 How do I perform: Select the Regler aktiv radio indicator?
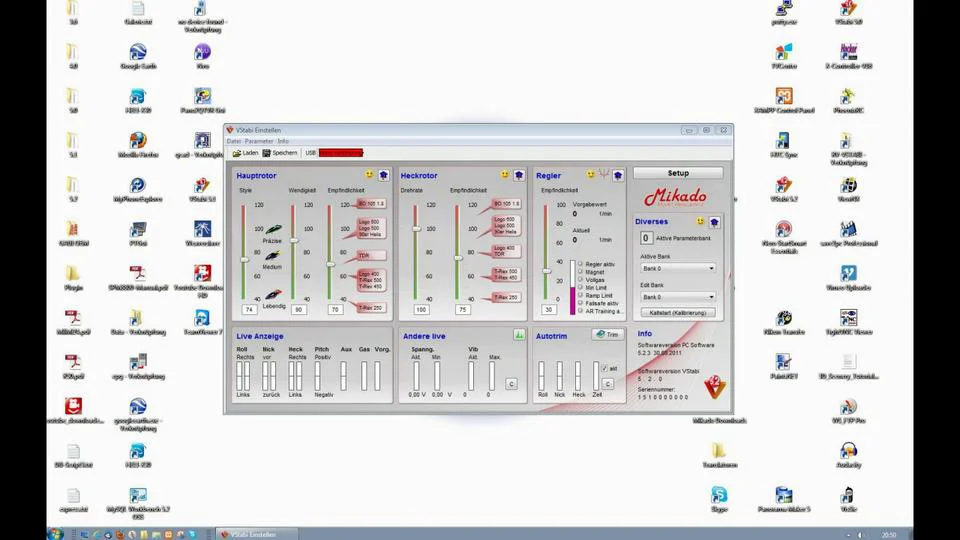click(x=580, y=264)
